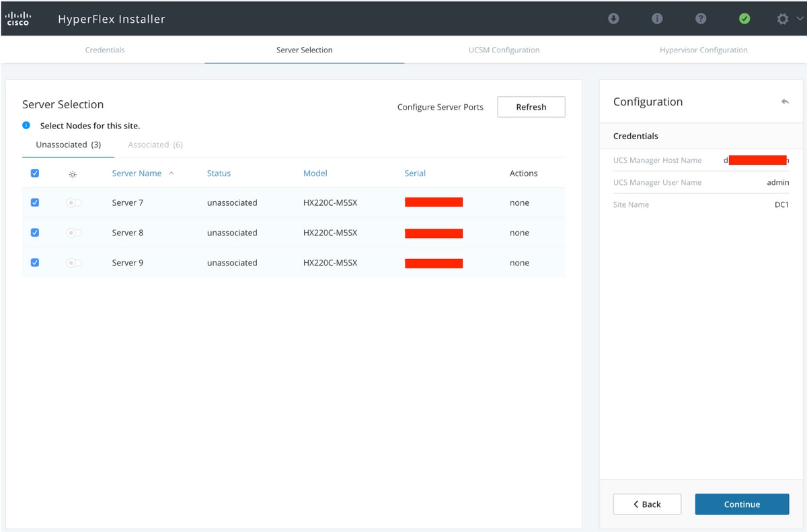Image resolution: width=807 pixels, height=532 pixels.
Task: Click the Refresh button
Action: point(531,107)
